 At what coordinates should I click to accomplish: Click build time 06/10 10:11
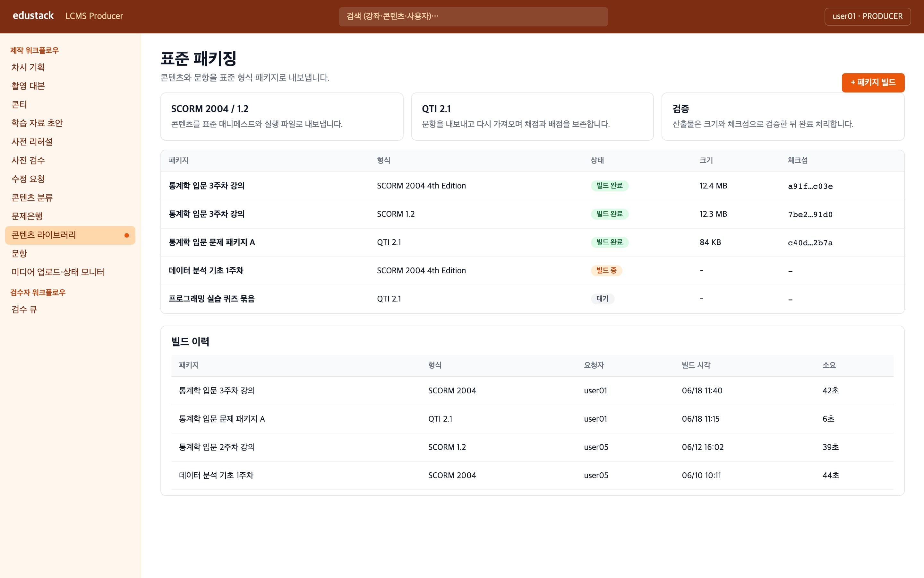pos(701,476)
